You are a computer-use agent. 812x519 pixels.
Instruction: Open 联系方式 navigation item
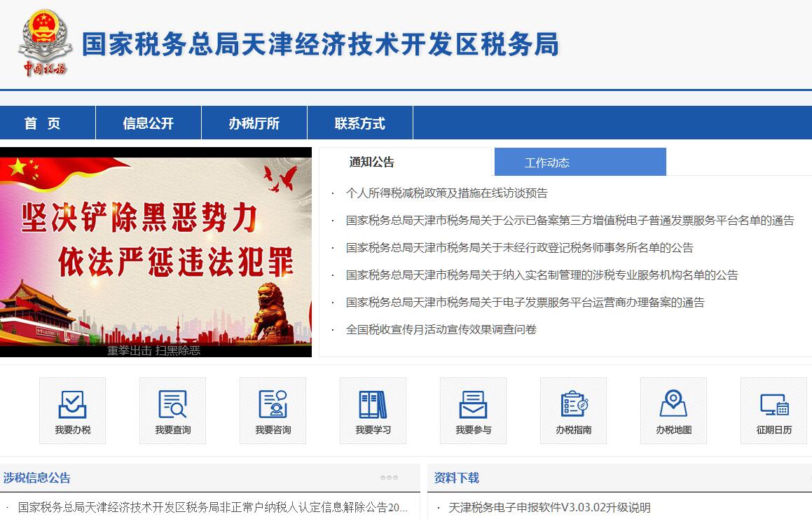coord(359,123)
